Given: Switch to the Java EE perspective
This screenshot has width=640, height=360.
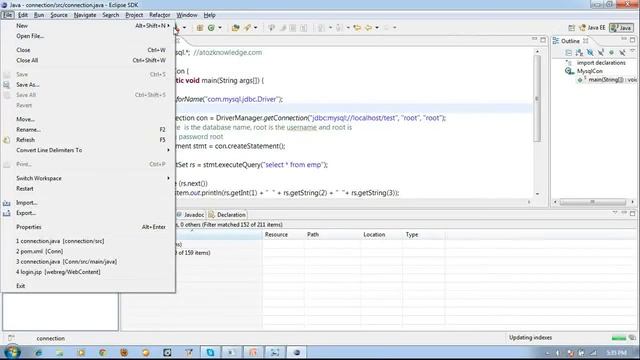Looking at the screenshot, I should tap(592, 28).
